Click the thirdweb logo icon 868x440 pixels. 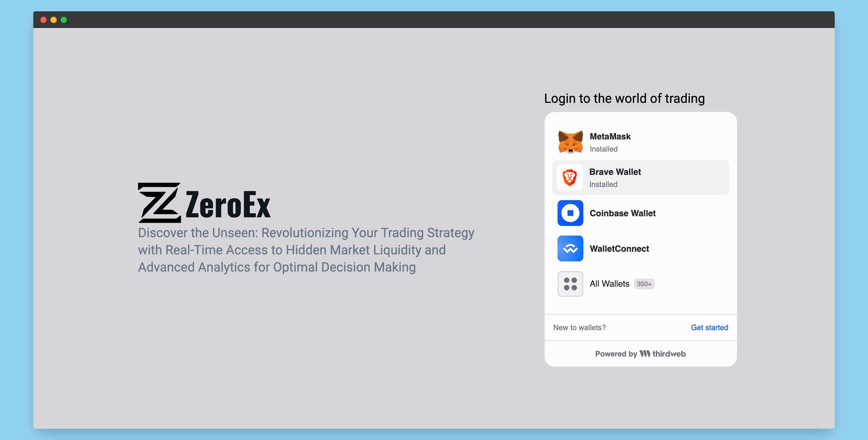[645, 354]
